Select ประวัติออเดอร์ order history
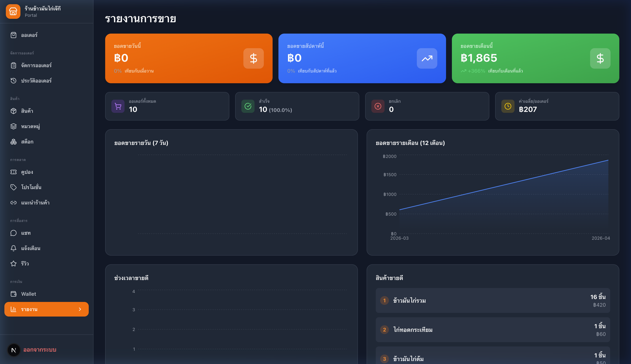631x364 pixels. point(36,81)
